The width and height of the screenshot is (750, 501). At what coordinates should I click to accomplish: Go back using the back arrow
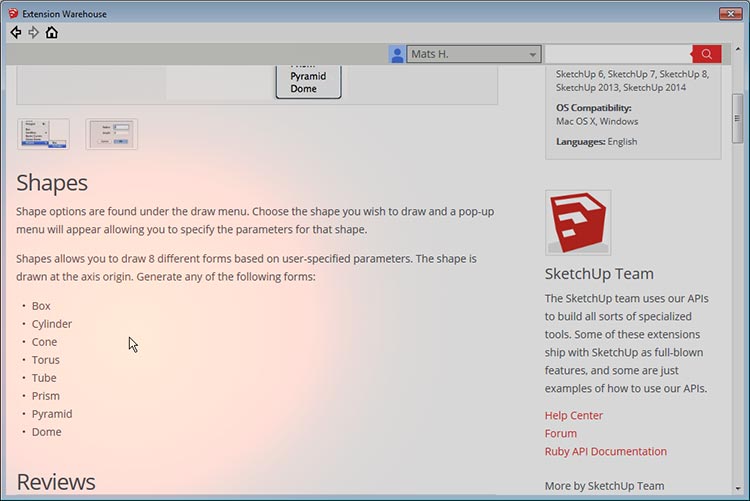coord(16,33)
